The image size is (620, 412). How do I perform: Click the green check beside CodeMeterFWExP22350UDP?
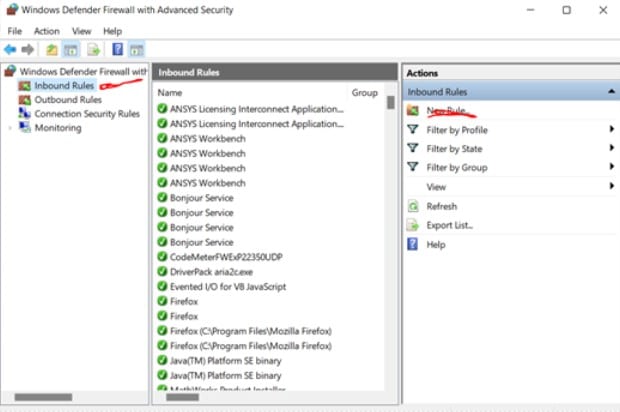pos(162,257)
